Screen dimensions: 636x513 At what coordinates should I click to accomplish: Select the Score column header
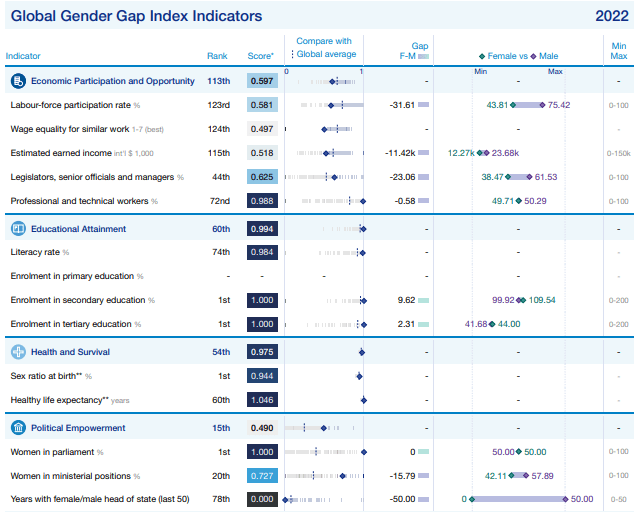click(261, 56)
